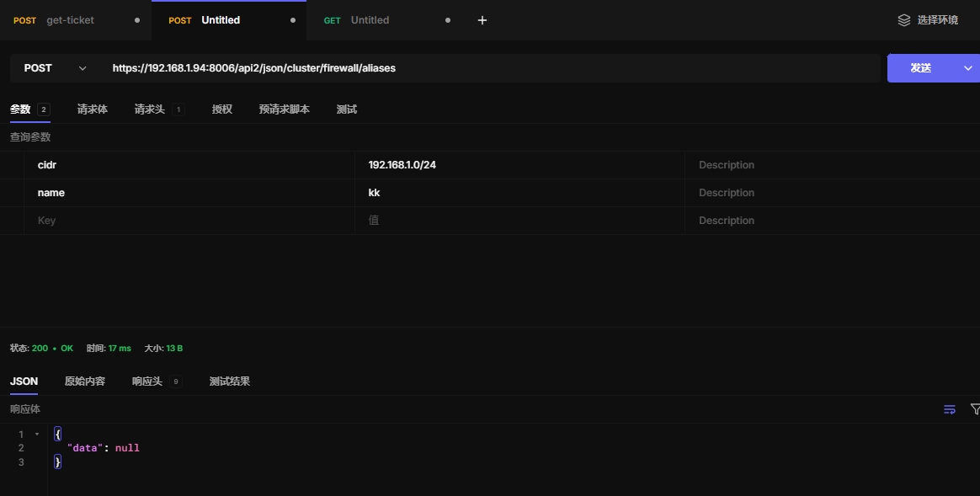Open the POST method dropdown
The image size is (980, 496).
[x=56, y=68]
